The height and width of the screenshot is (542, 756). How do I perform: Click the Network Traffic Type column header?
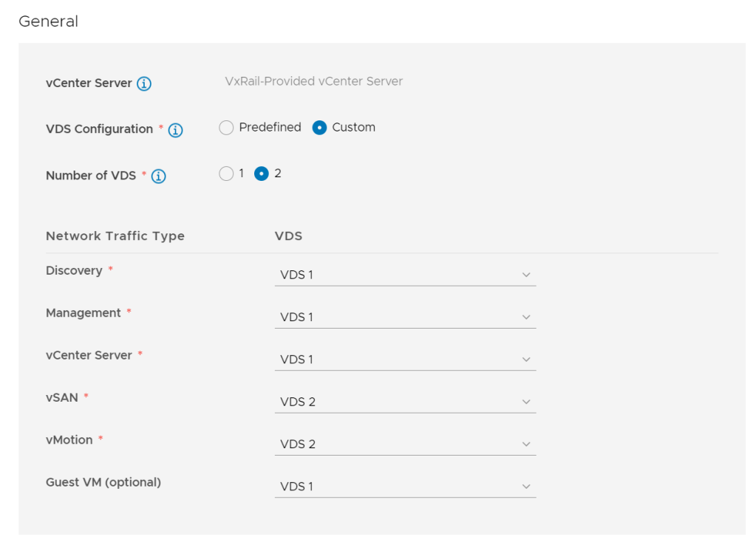tap(115, 236)
